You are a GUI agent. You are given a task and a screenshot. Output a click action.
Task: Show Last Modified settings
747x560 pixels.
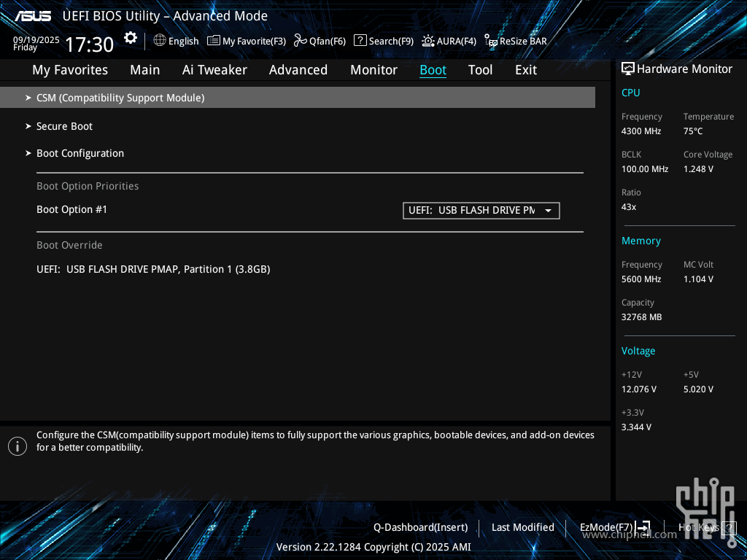[x=522, y=527]
